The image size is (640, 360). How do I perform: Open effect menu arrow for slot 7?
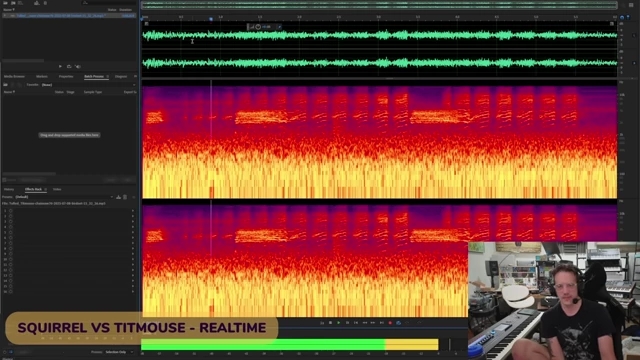pos(133,243)
